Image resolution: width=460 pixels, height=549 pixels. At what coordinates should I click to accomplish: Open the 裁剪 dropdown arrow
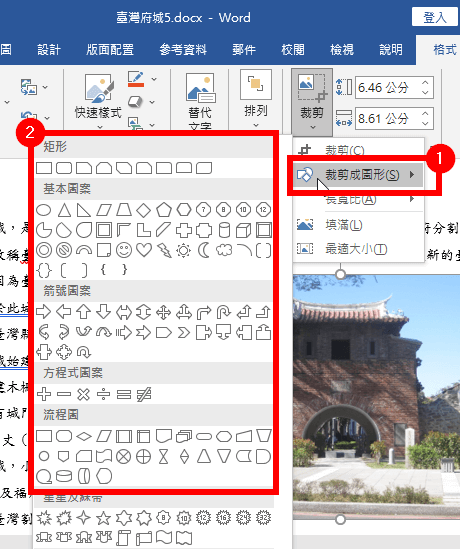[313, 127]
